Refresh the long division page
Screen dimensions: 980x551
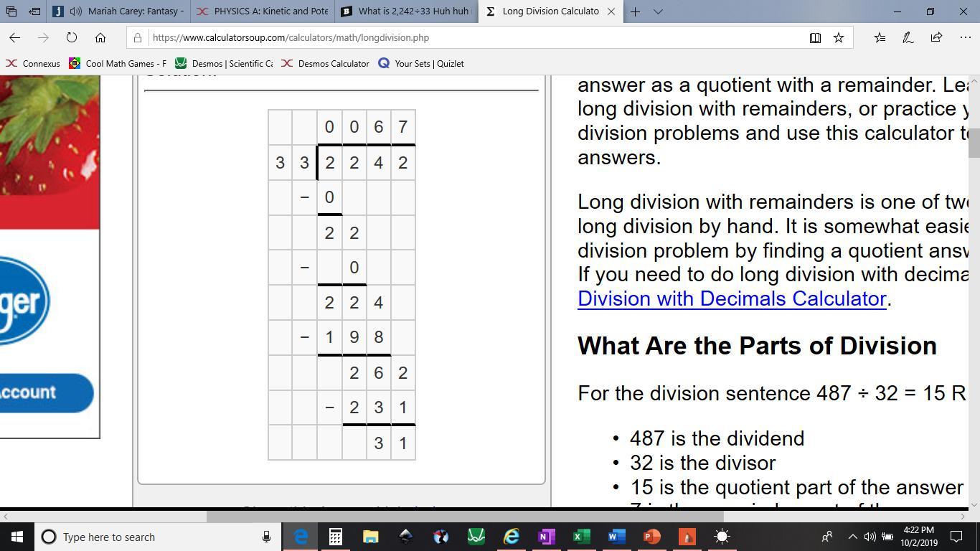72,37
